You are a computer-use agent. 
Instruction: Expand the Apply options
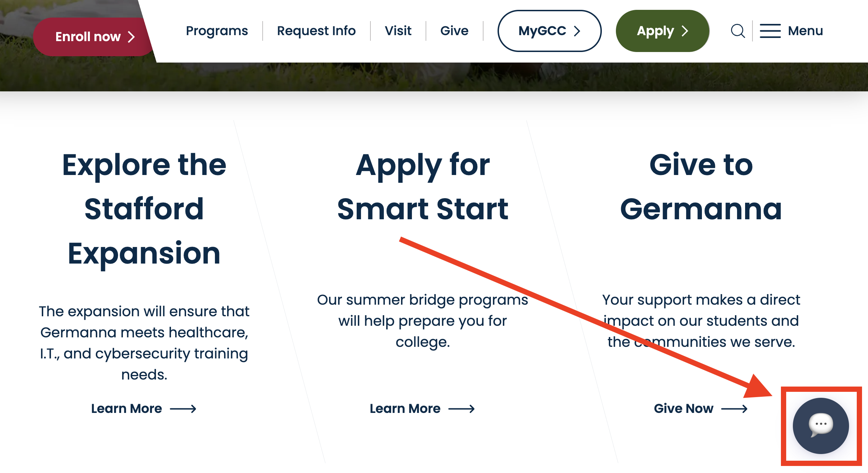coord(662,31)
